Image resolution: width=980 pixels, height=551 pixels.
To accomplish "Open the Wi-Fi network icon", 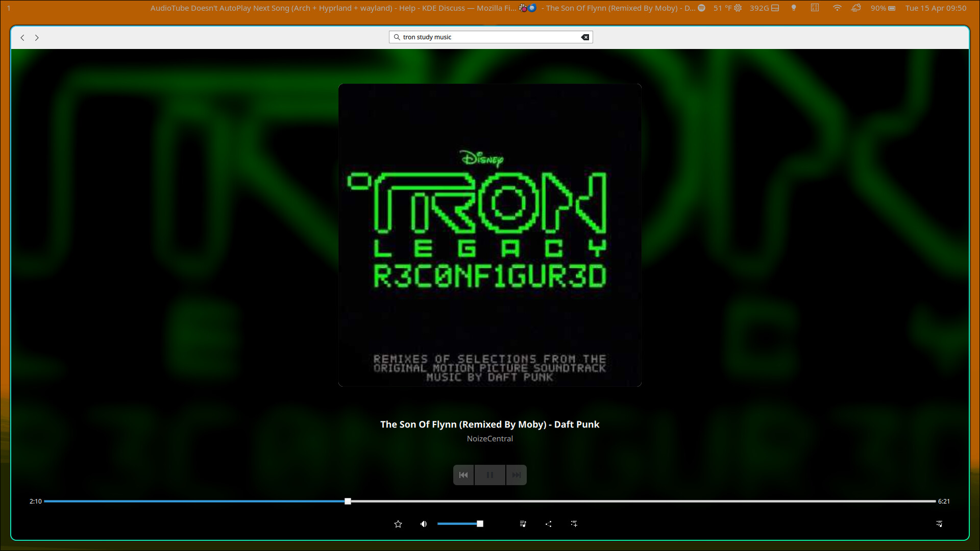I will [837, 8].
